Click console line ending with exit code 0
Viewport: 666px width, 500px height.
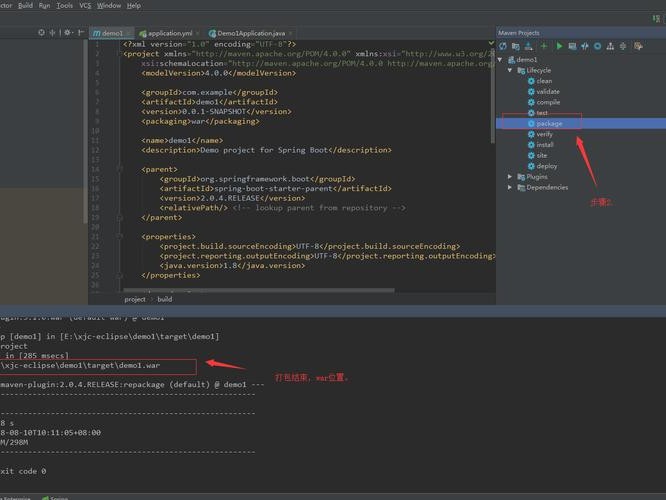tap(23, 471)
